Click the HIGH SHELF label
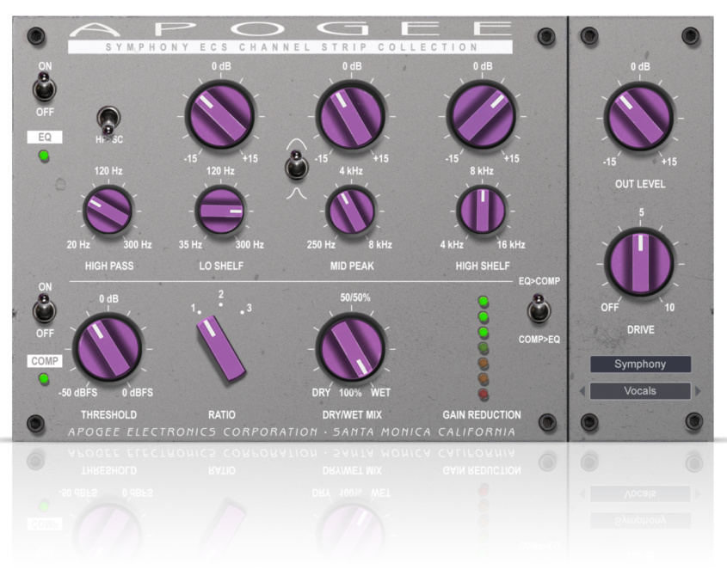Screen dimensions: 727x588 [482, 266]
